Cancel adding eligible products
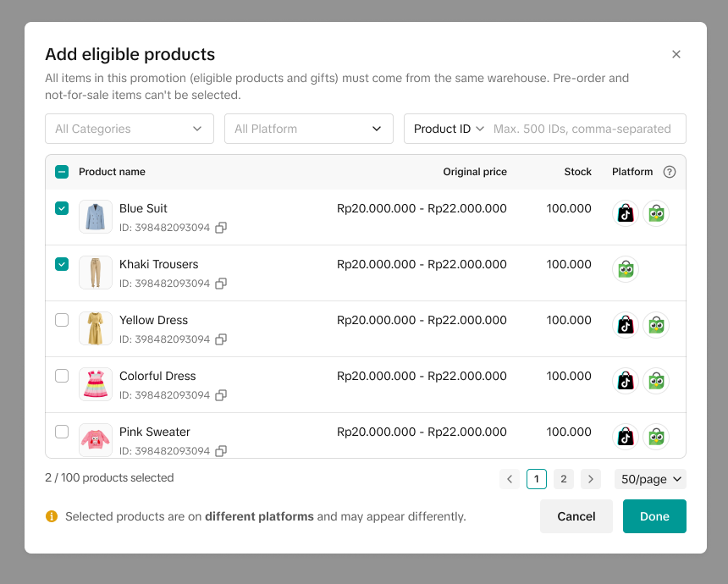 [x=576, y=516]
